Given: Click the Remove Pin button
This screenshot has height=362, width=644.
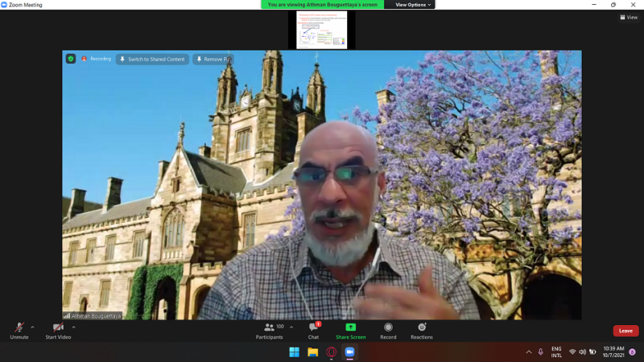Looking at the screenshot, I should pos(213,59).
